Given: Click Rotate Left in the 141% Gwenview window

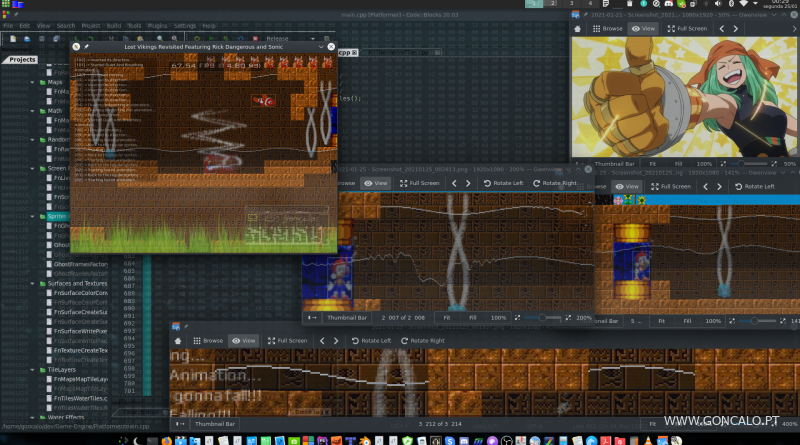Looking at the screenshot, I should pyautogui.click(x=755, y=187).
